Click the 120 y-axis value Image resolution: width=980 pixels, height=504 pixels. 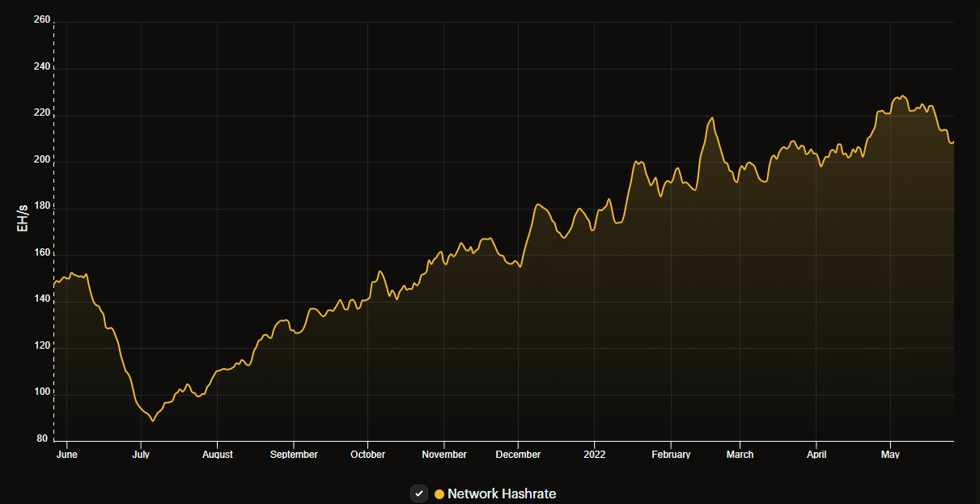41,346
